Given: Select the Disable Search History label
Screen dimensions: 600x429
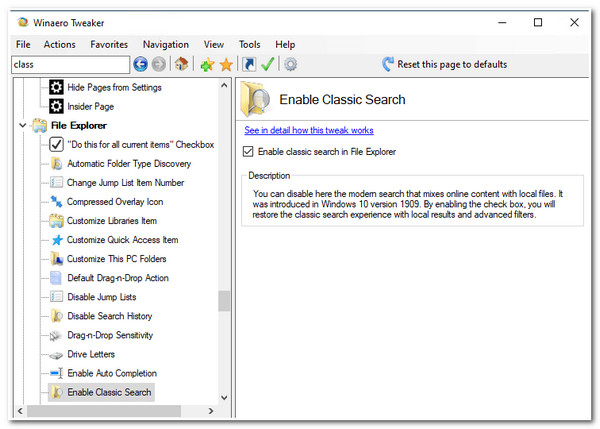Looking at the screenshot, I should (110, 316).
